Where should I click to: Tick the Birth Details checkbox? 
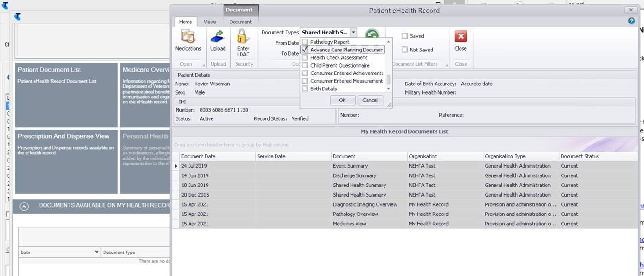point(305,89)
